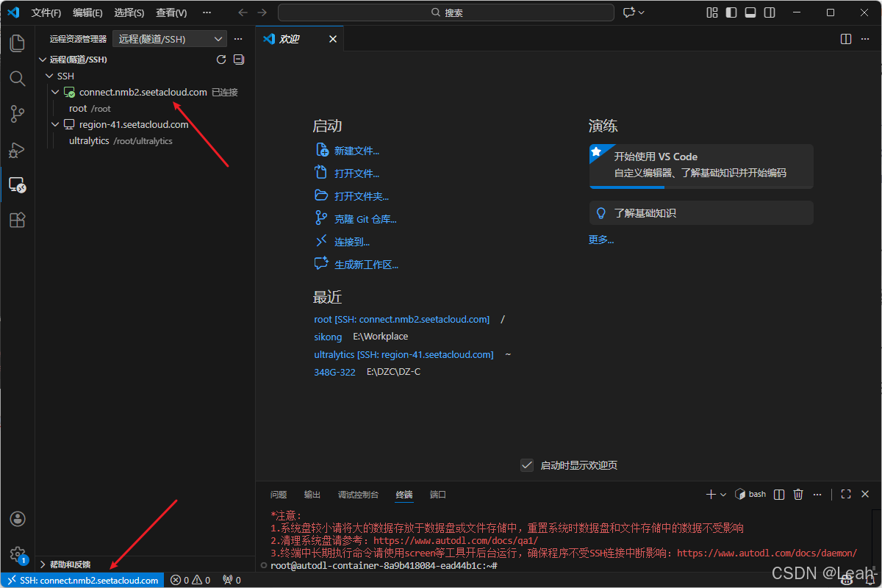Screen dimensions: 882x588
Task: Open the Search view
Action: point(17,78)
